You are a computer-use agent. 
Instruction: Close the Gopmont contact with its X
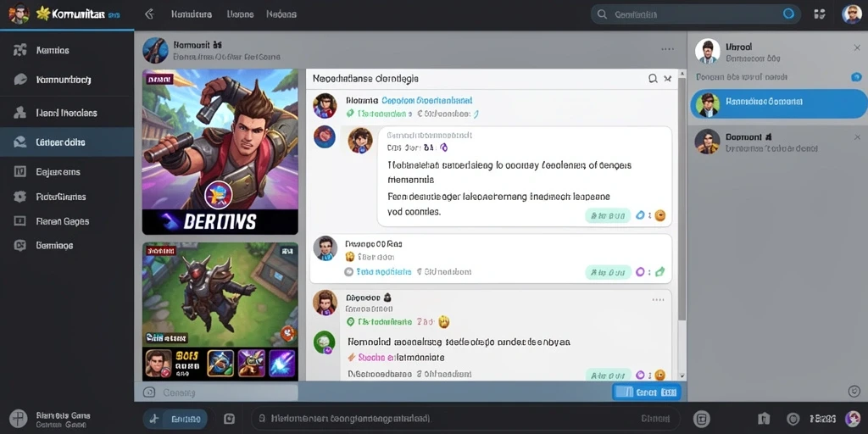pyautogui.click(x=857, y=136)
